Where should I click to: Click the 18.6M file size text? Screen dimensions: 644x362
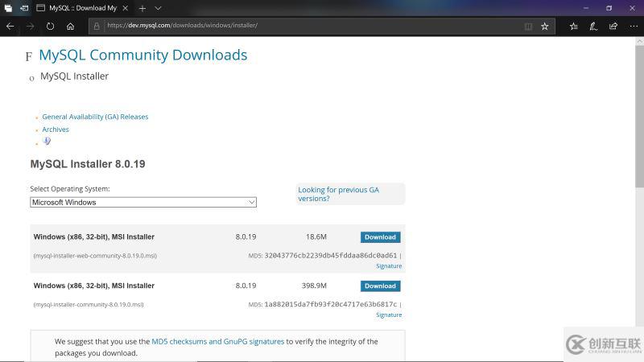point(316,237)
